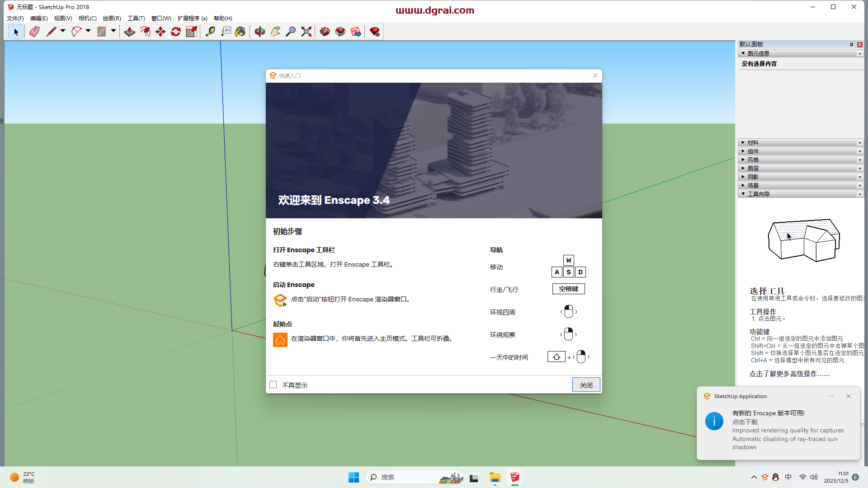Click 点击了解更多高级操作 link
Image resolution: width=868 pixels, height=488 pixels.
[789, 374]
